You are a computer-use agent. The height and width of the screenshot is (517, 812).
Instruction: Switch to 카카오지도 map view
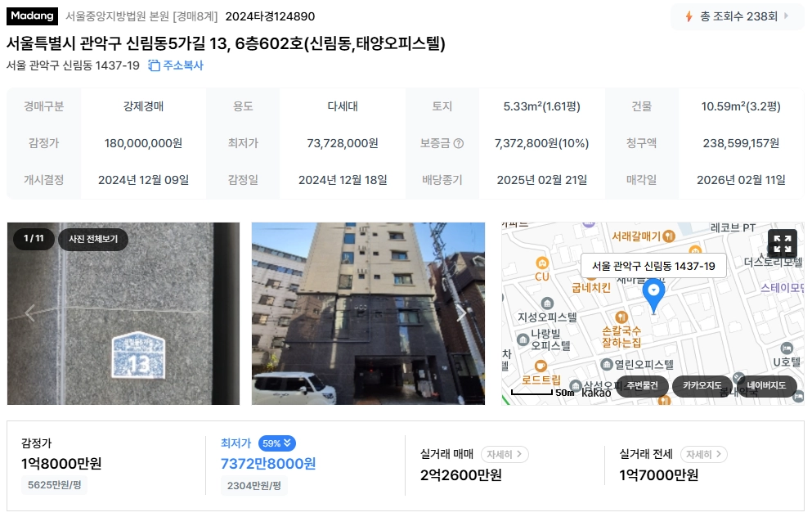point(702,385)
